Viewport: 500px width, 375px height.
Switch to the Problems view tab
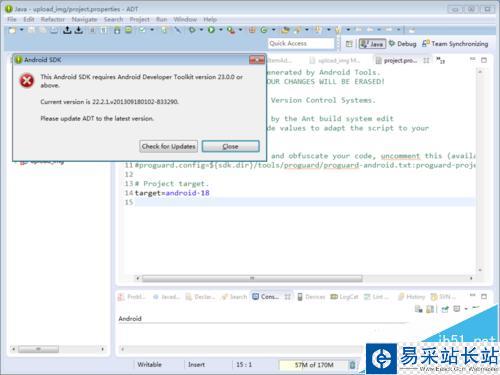[132, 297]
